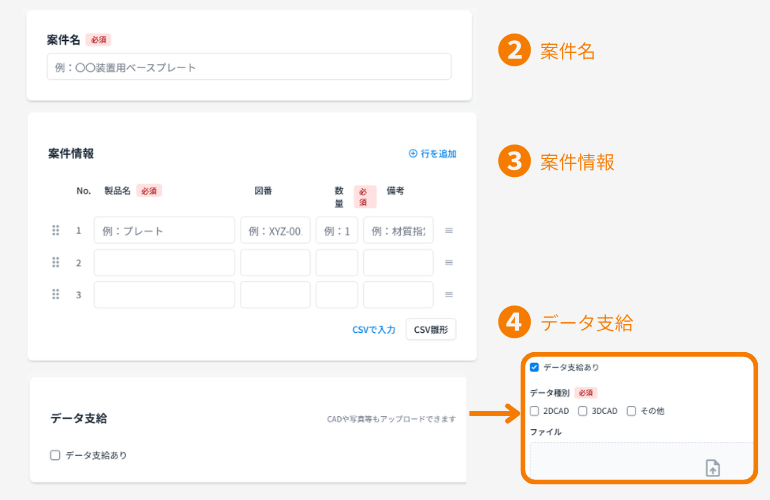Click the drag handle of row 1
This screenshot has height=500, width=770.
(x=55, y=230)
